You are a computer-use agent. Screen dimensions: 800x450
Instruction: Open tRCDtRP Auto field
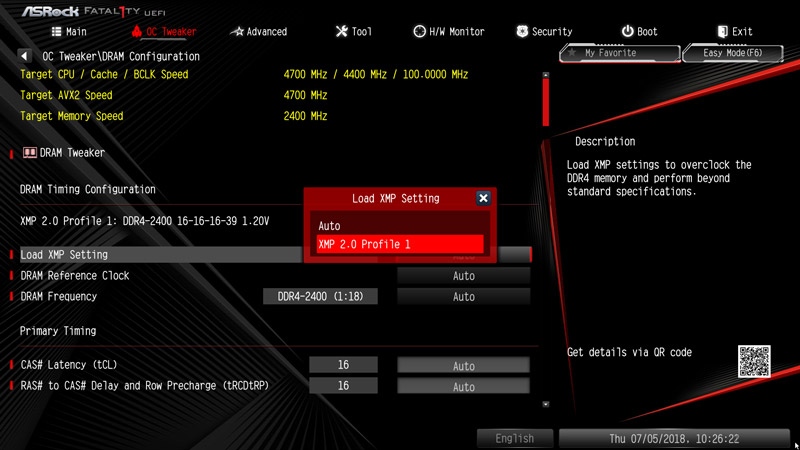pos(463,387)
